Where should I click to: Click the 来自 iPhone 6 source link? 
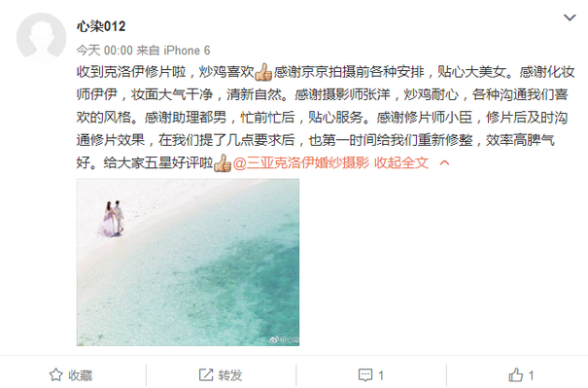click(173, 51)
